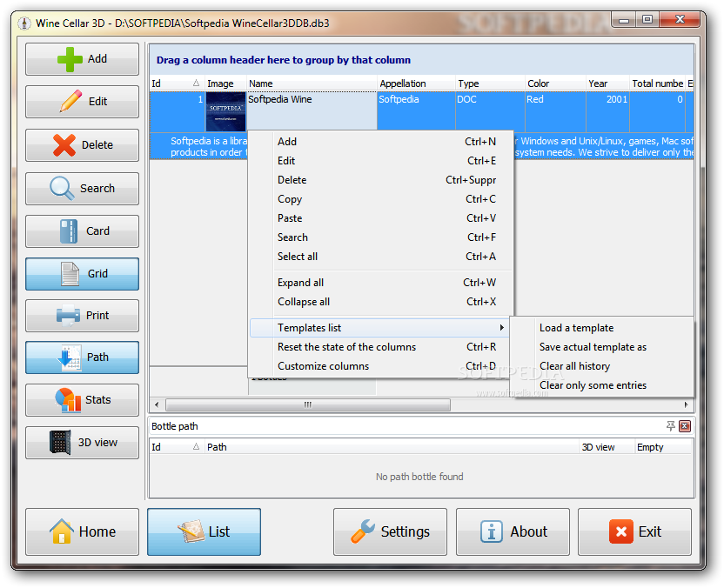
Task: Expand the Templates list submenu arrow
Action: pyautogui.click(x=502, y=328)
